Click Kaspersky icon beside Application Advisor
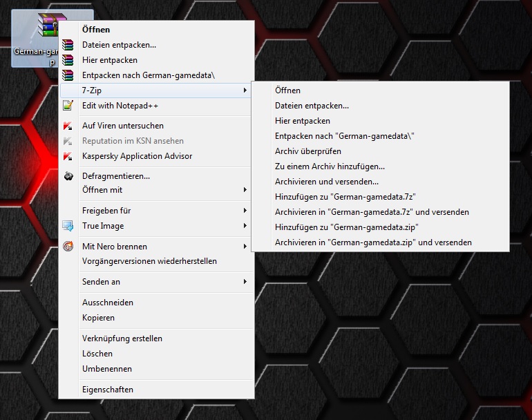This screenshot has height=420, width=532. click(x=68, y=156)
